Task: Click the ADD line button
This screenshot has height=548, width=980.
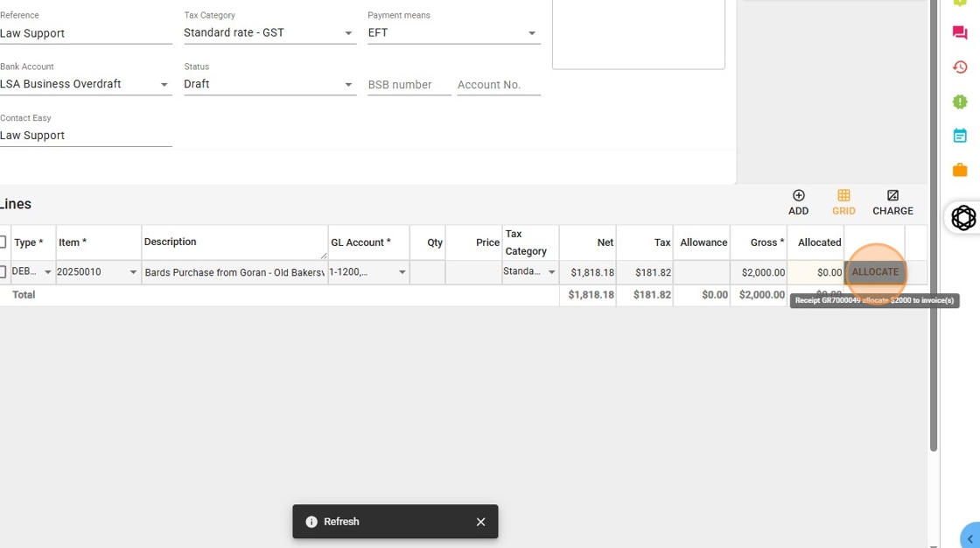Action: coord(798,203)
